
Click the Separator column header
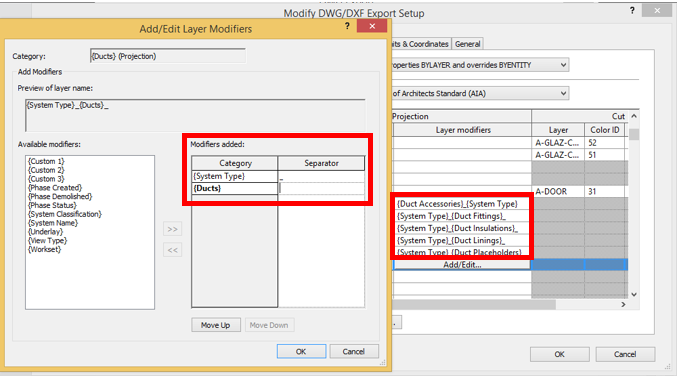(321, 163)
